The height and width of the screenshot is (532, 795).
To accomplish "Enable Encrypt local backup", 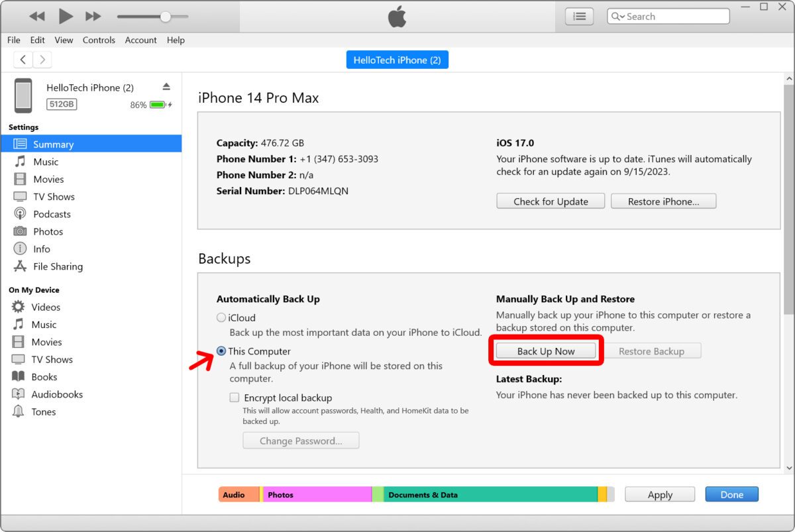I will [235, 397].
